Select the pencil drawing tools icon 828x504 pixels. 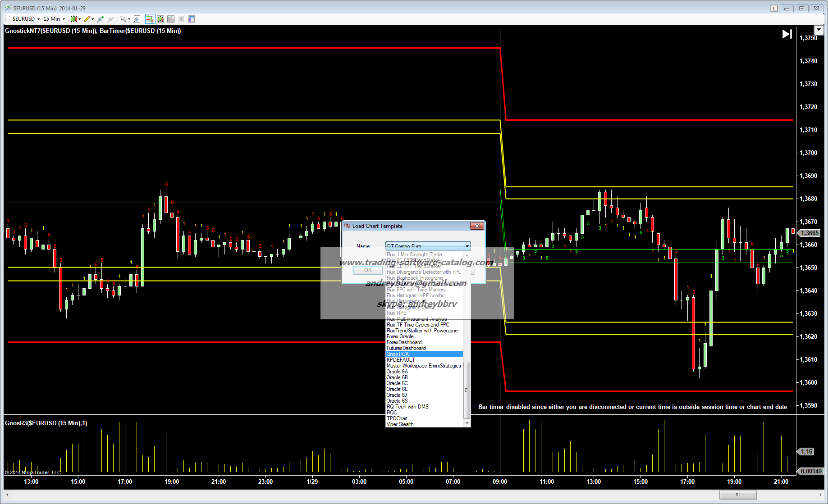coord(87,19)
